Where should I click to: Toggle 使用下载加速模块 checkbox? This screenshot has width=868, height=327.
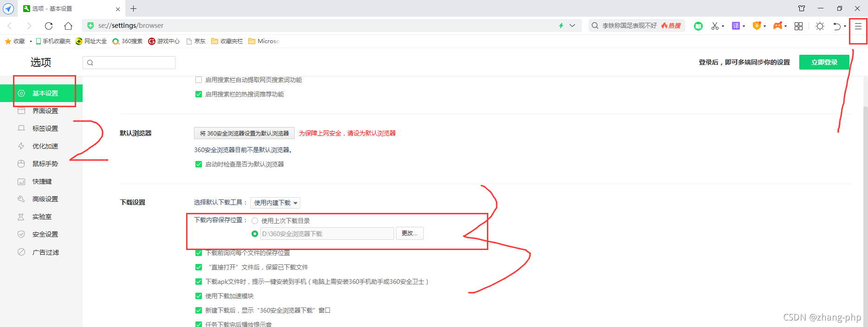coord(199,296)
